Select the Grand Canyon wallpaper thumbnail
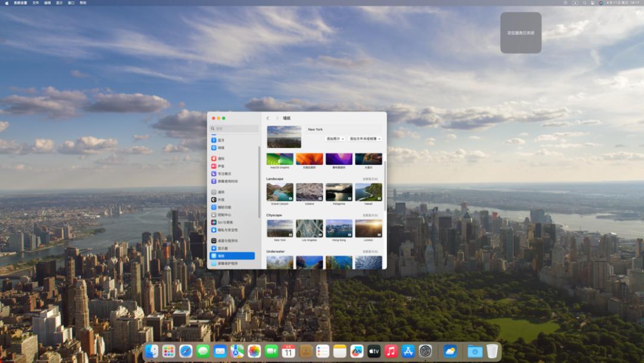Image resolution: width=644 pixels, height=363 pixels. 280,192
